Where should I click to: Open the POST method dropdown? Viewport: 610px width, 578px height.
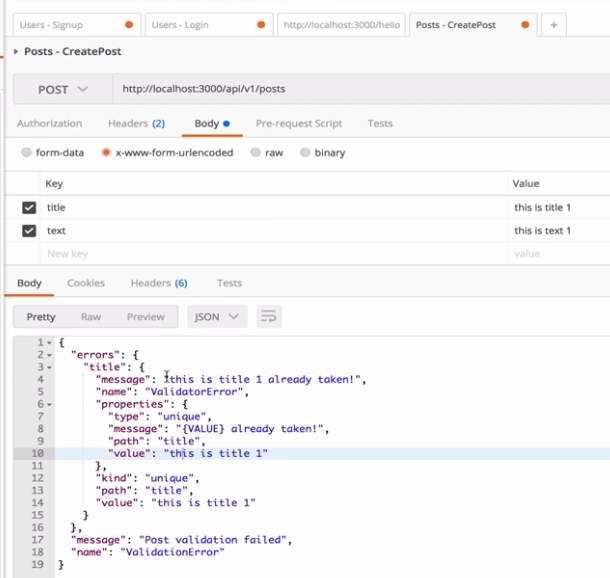(62, 89)
